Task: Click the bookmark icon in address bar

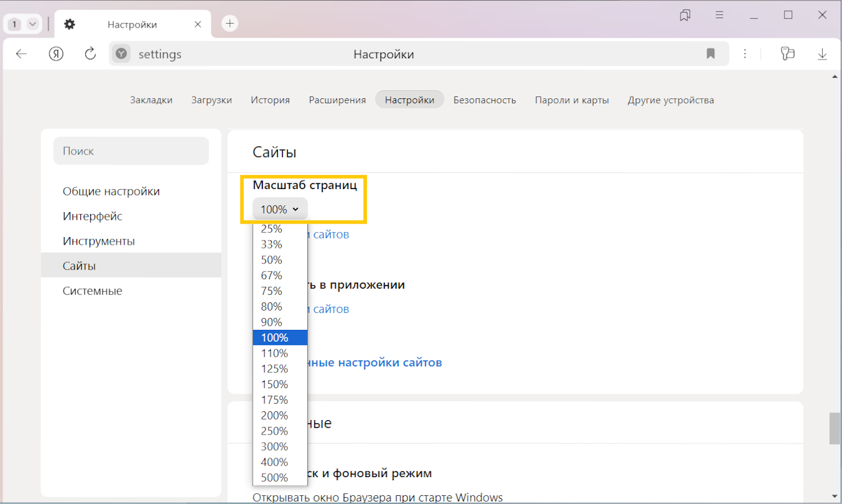Action: click(711, 54)
